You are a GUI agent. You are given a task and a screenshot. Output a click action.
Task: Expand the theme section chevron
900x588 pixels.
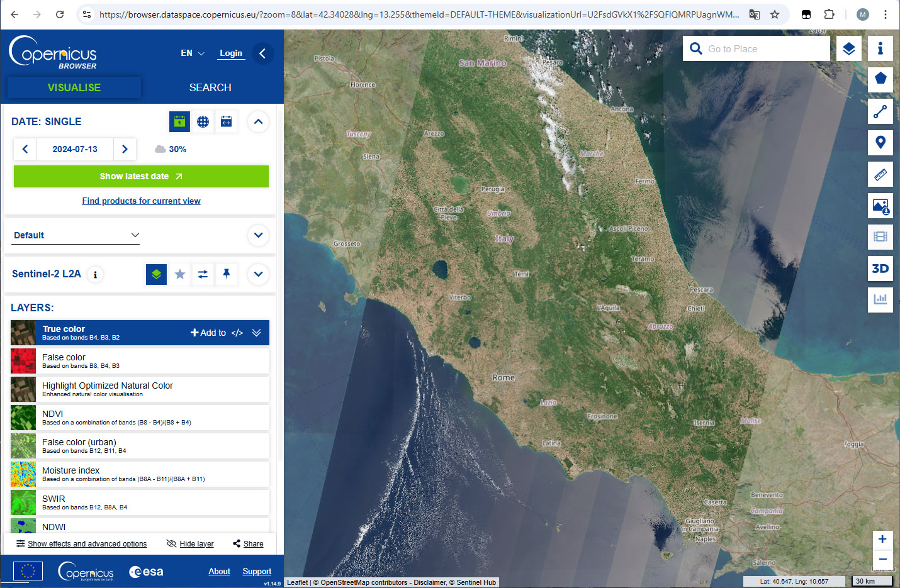click(258, 235)
